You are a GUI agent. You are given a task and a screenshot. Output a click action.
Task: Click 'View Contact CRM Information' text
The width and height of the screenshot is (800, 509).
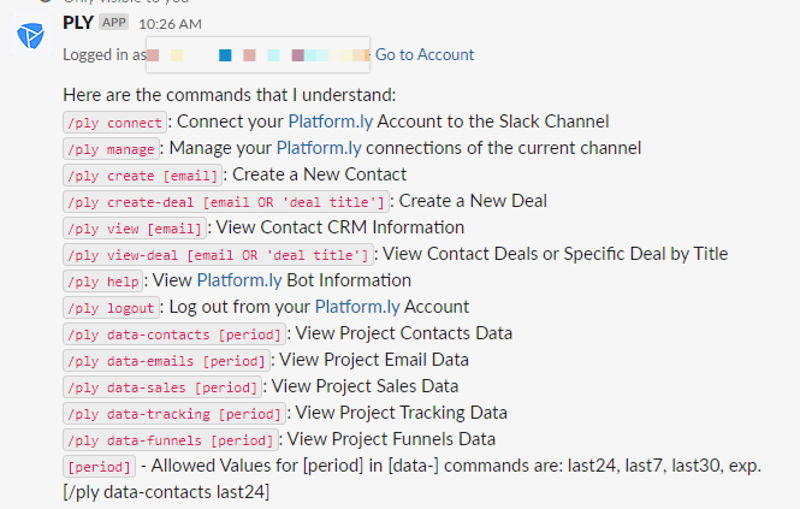click(340, 227)
